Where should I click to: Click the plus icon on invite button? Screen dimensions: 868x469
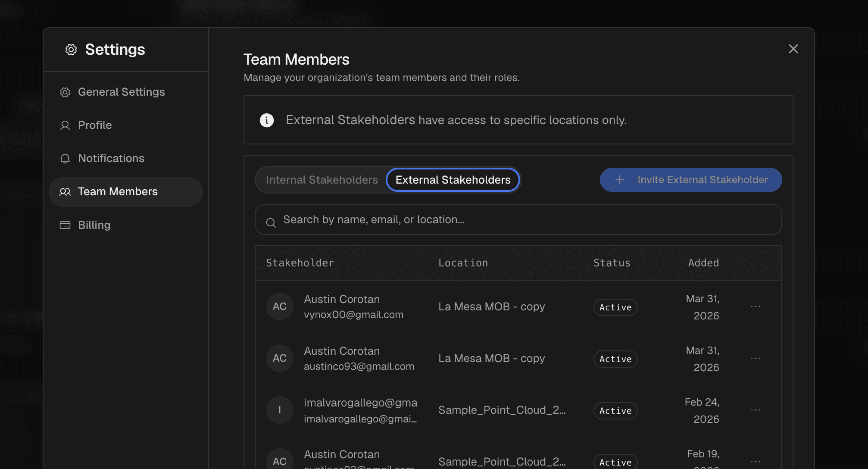(619, 180)
